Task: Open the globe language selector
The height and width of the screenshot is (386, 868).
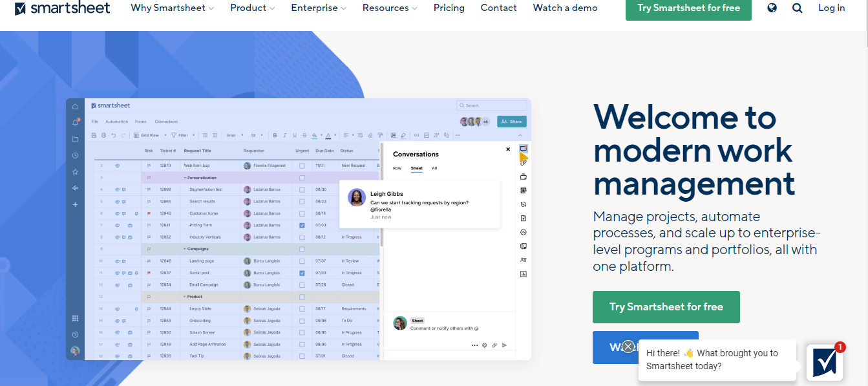Action: (x=772, y=8)
